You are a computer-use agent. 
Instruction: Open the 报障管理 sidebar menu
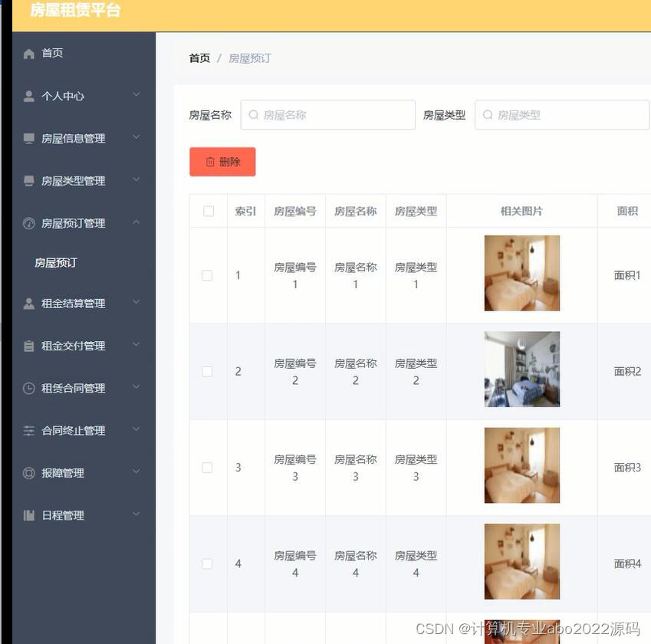[84, 473]
